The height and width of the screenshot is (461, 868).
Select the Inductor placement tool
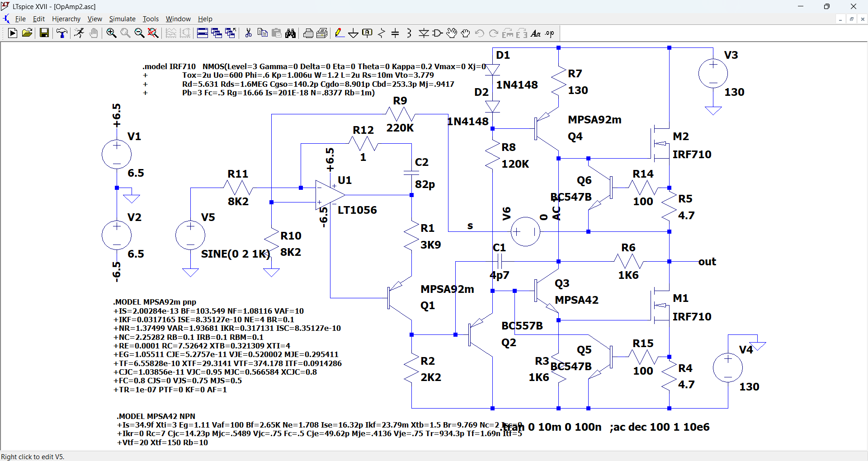point(409,33)
